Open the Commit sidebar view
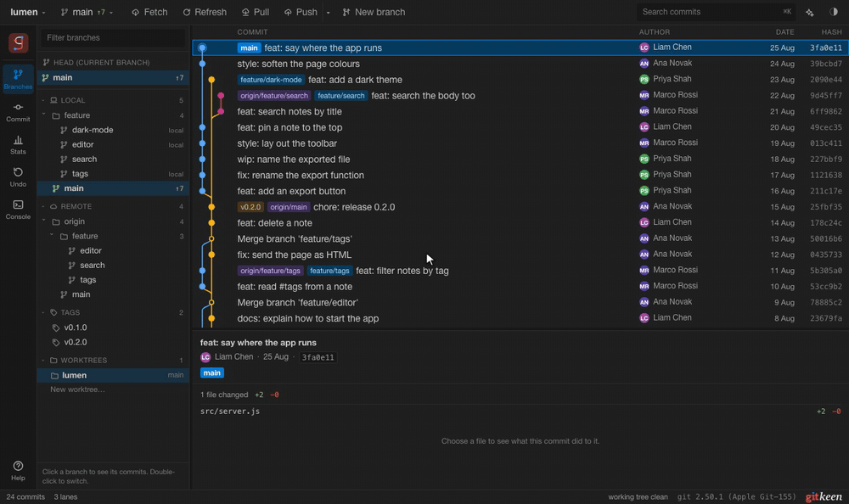The height and width of the screenshot is (504, 849). coord(18,112)
